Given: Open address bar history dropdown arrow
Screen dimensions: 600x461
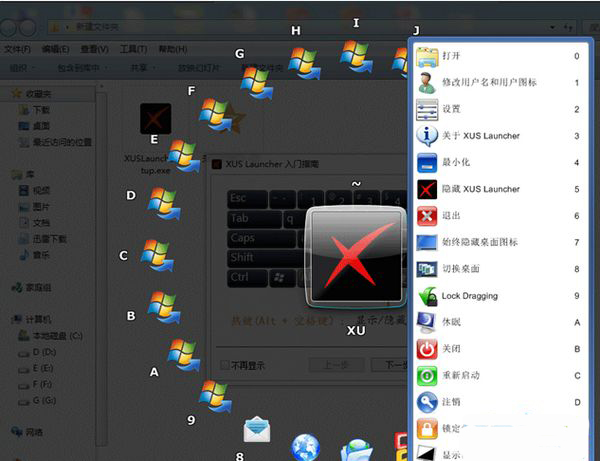Looking at the screenshot, I should 552,27.
